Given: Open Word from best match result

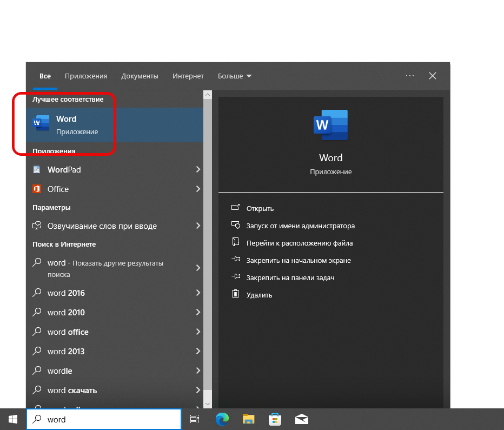Looking at the screenshot, I should [66, 124].
